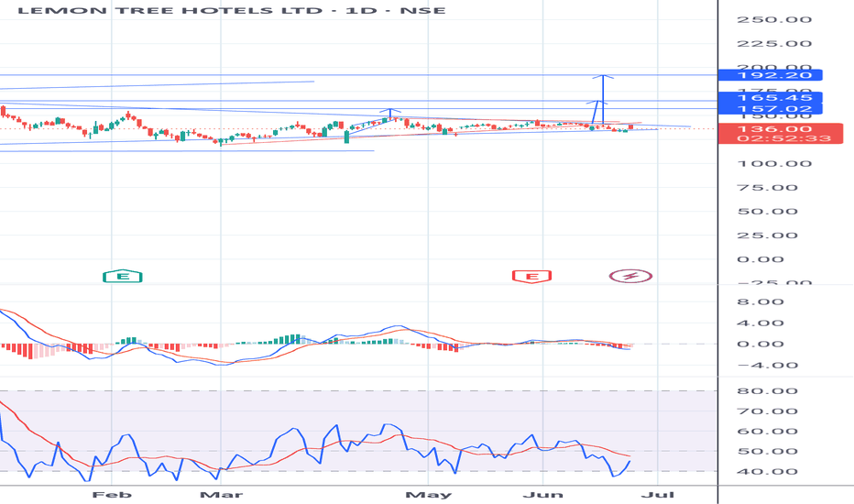This screenshot has height=504, width=854.
Task: Click the 40.00 RSI axis value
Action: pos(767,472)
